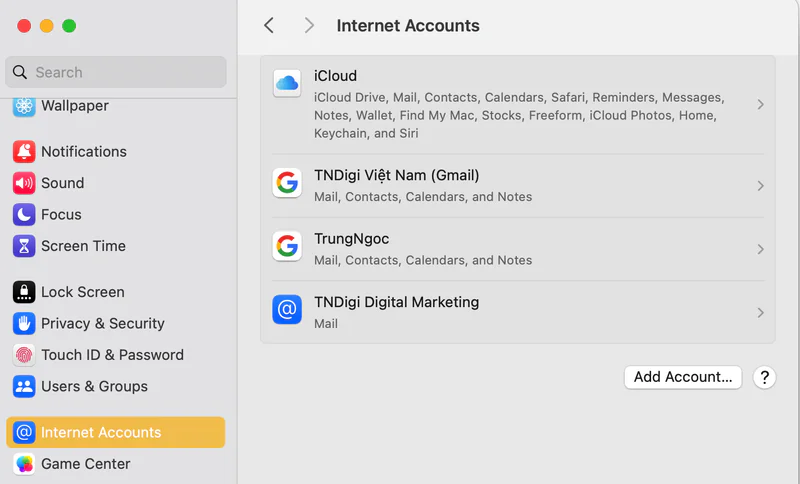This screenshot has width=800, height=484.
Task: Click 'TrungNgoc' account title
Action: (x=352, y=239)
